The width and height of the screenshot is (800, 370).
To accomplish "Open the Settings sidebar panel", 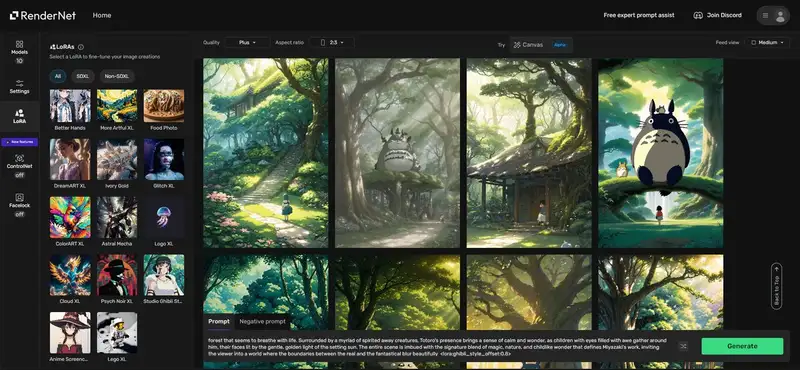I will (x=19, y=87).
